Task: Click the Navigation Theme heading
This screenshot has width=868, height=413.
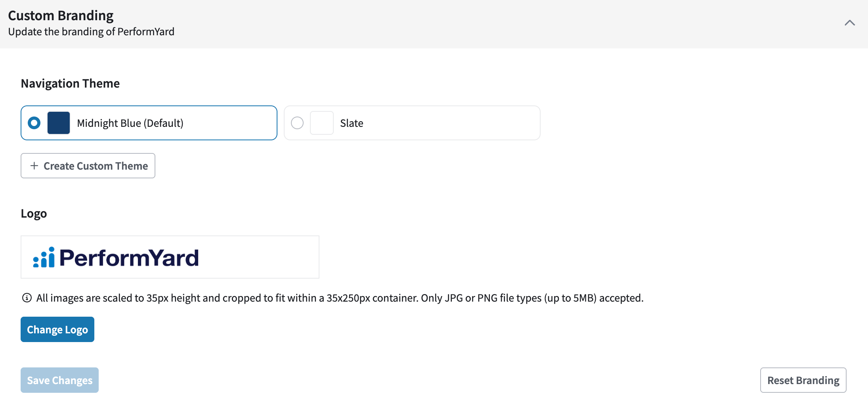Action: 70,84
